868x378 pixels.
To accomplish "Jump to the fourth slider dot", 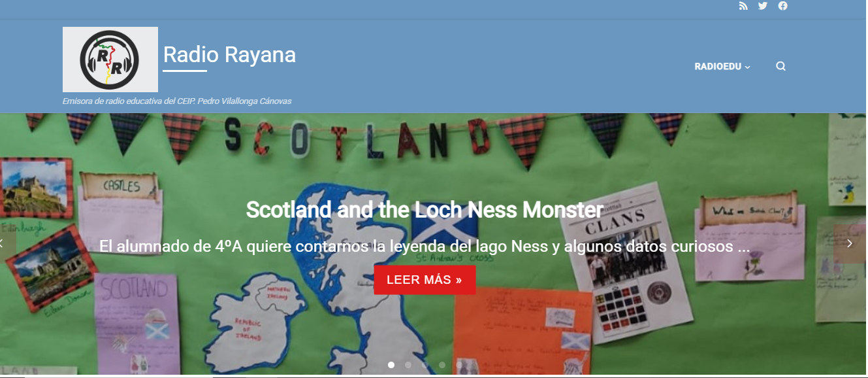I will click(442, 365).
